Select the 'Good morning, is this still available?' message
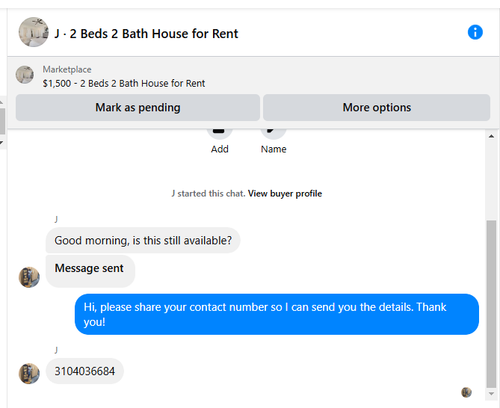 pos(143,240)
